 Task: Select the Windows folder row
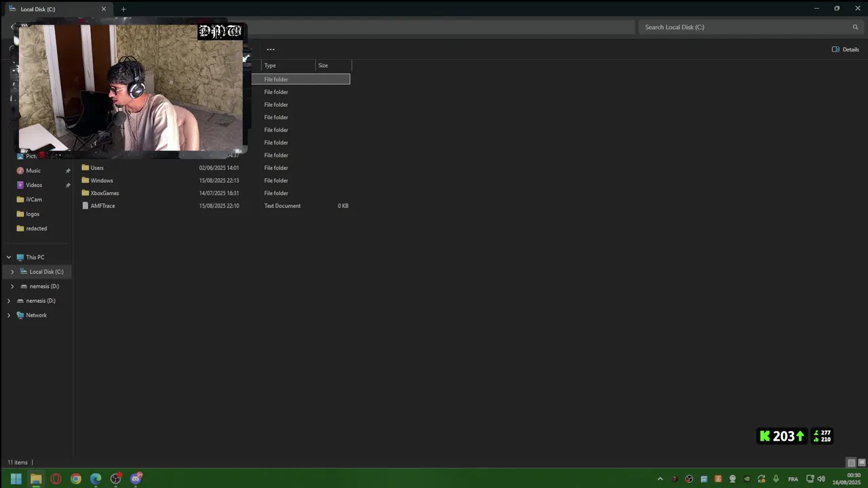[214, 180]
